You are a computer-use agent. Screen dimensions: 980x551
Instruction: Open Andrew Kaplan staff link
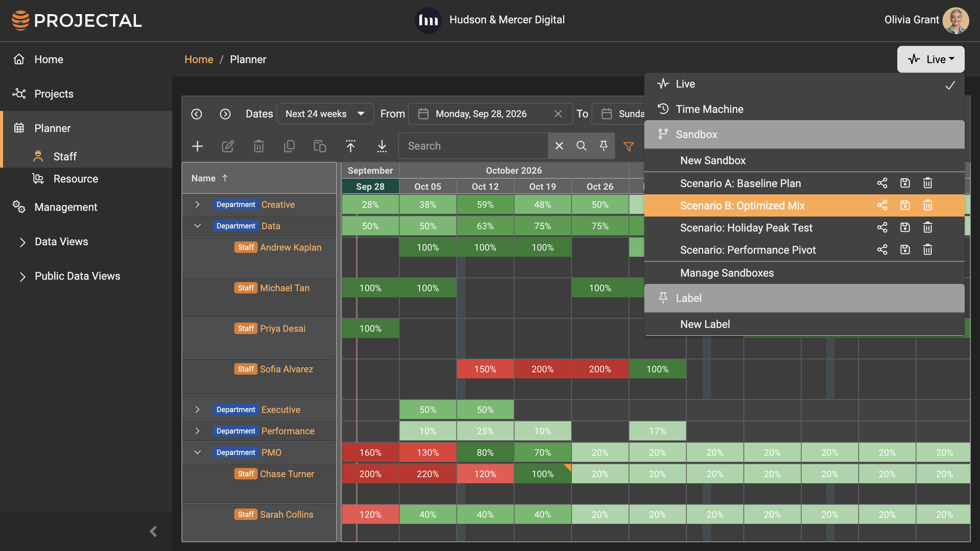pyautogui.click(x=291, y=248)
